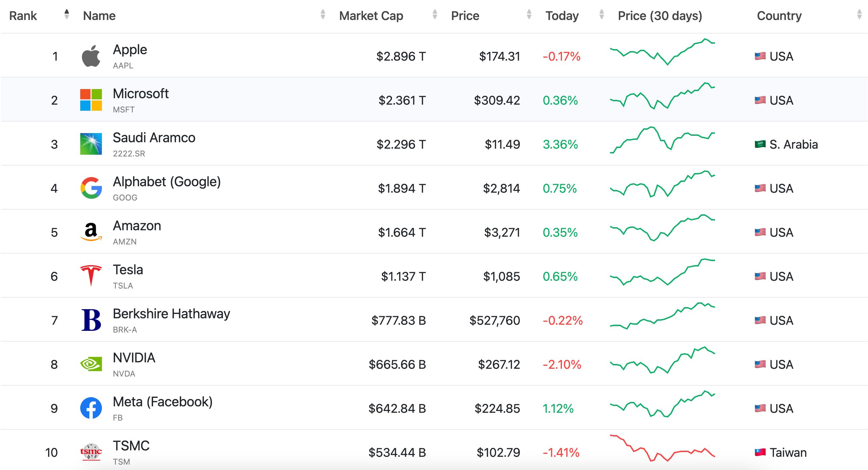Click Saudi Aramco's 30-day price chart

662,140
